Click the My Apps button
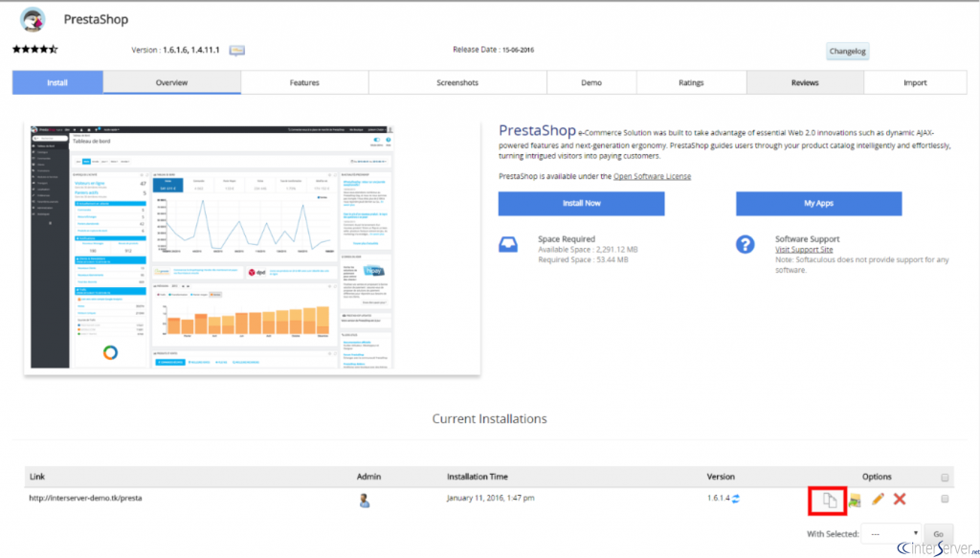980x558 pixels. 819,204
